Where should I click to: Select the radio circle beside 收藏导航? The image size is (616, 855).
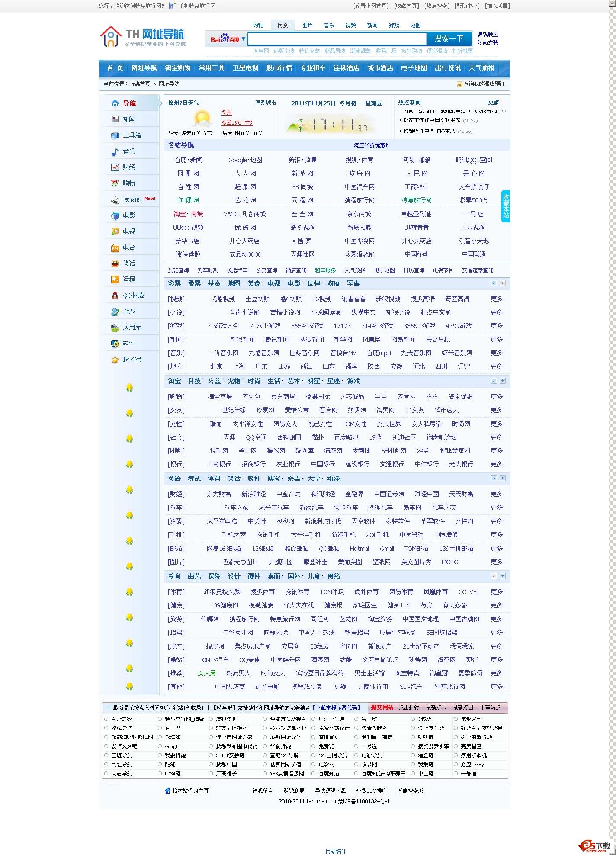(x=106, y=728)
